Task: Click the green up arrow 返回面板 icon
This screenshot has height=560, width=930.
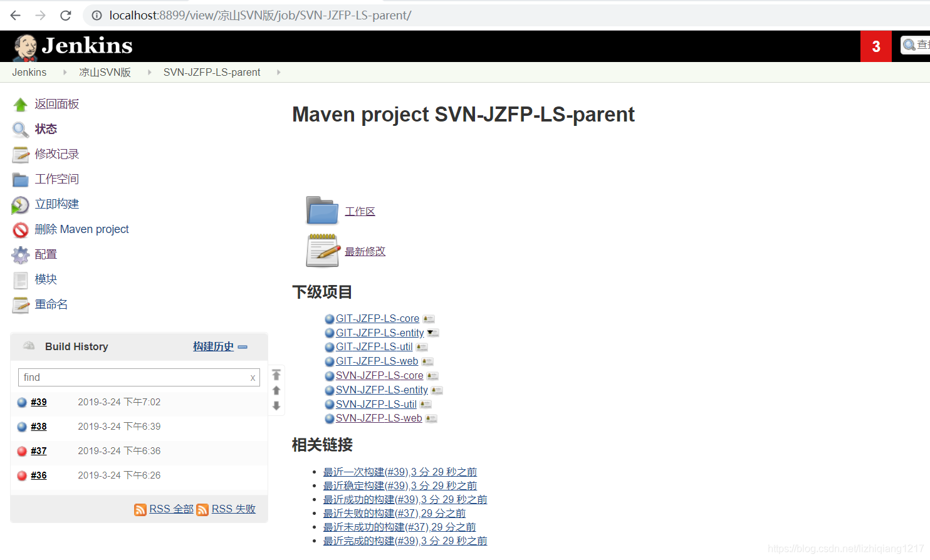Action: pos(21,105)
